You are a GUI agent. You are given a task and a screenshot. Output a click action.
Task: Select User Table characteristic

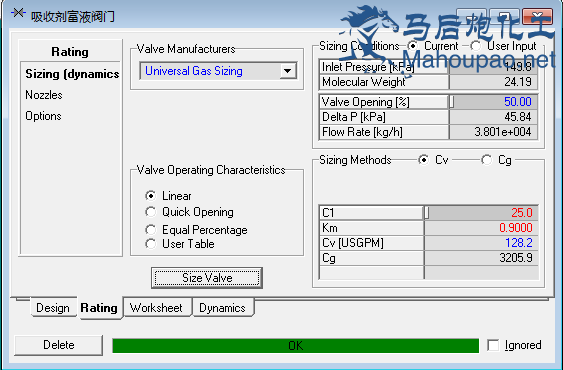click(x=151, y=244)
